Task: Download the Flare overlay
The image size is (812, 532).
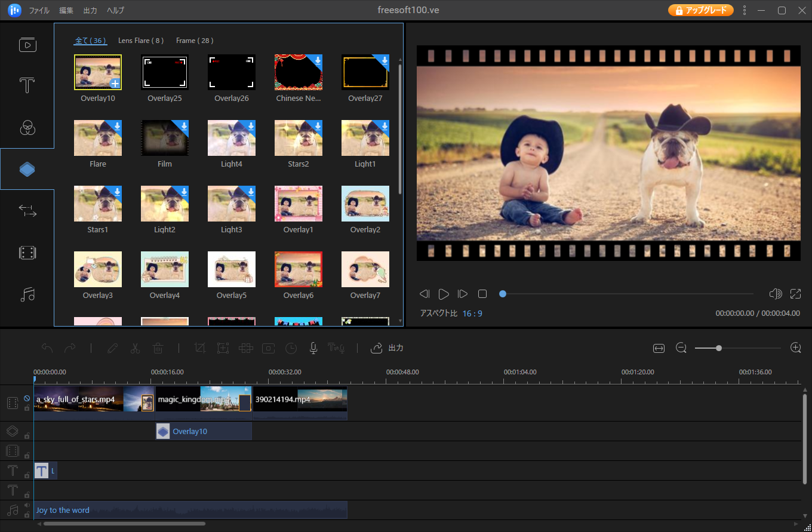Action: tap(118, 126)
